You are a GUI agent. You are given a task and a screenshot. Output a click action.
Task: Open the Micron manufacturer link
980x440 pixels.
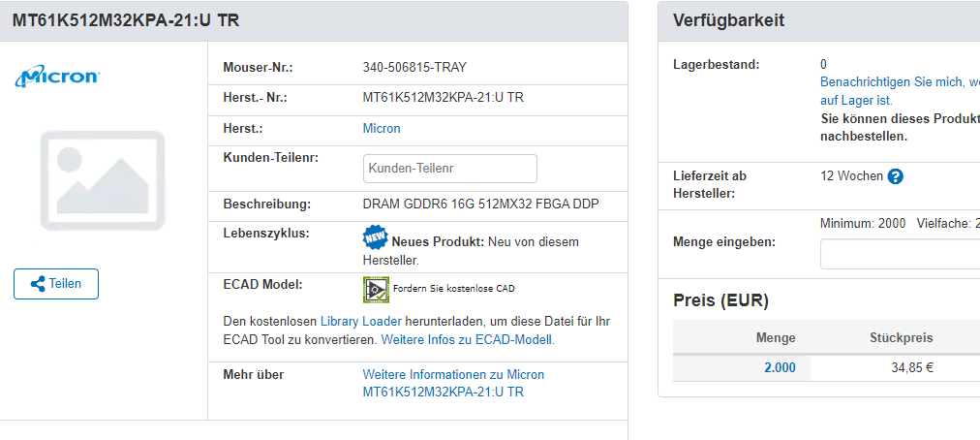tap(382, 128)
